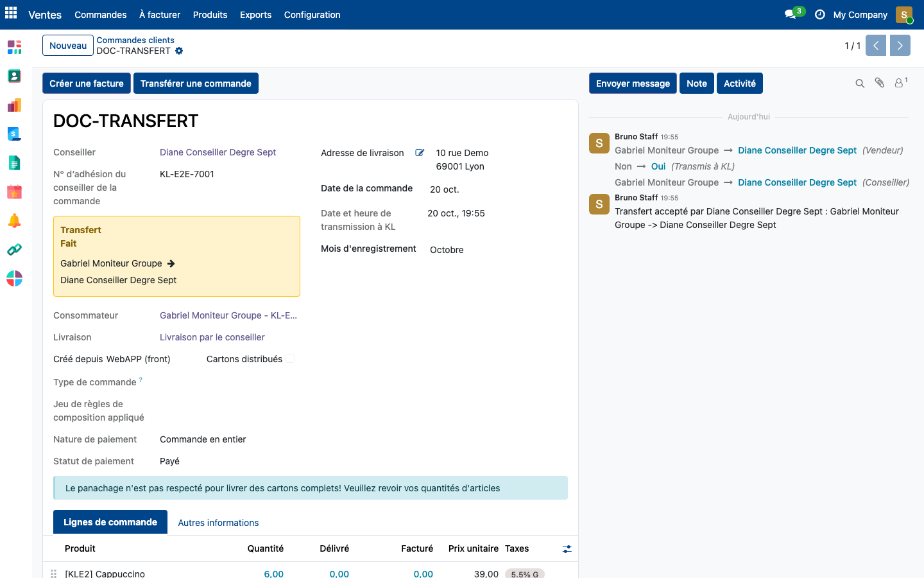Open the activities clock icon
Viewport: 924px width, 578px height.
pyautogui.click(x=819, y=15)
